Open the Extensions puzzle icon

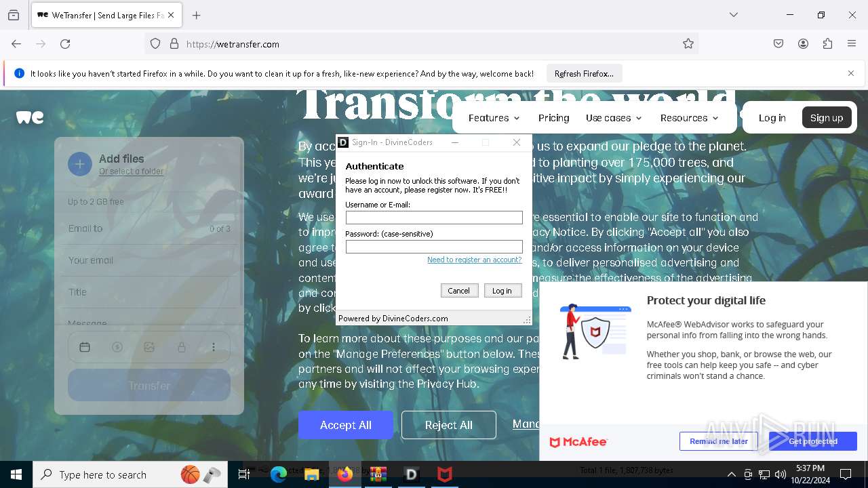tap(827, 44)
